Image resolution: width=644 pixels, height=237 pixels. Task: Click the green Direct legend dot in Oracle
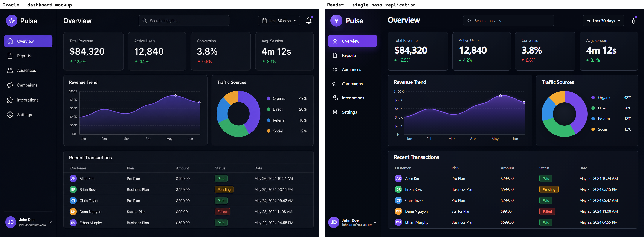[269, 109]
